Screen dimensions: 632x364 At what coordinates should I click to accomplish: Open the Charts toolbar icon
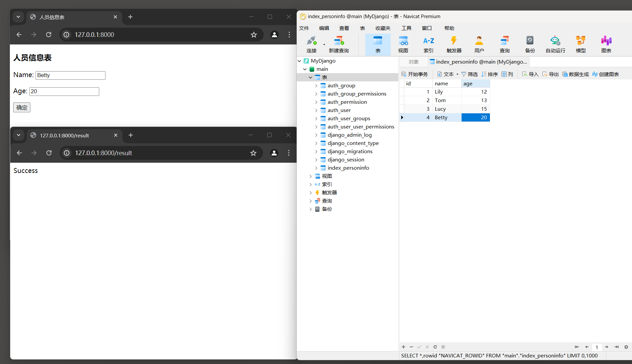coord(606,44)
